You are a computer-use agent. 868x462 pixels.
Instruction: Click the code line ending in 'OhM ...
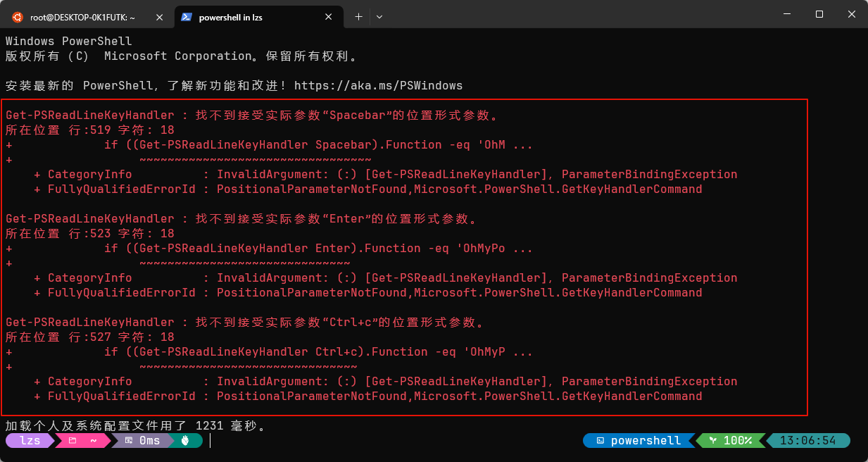(x=270, y=145)
